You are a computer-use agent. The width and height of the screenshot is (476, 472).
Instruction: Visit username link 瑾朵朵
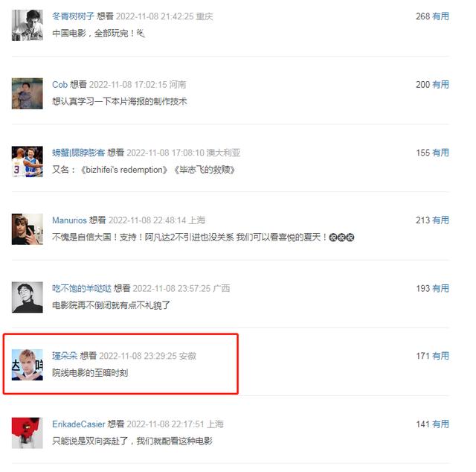click(65, 356)
